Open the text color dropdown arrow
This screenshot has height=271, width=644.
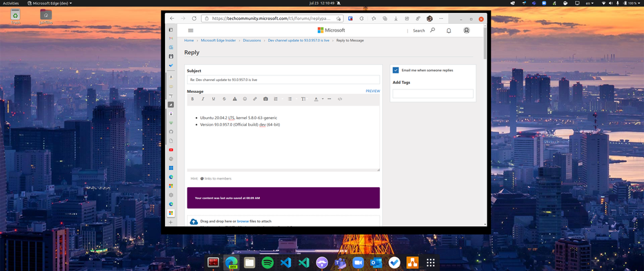(x=323, y=98)
